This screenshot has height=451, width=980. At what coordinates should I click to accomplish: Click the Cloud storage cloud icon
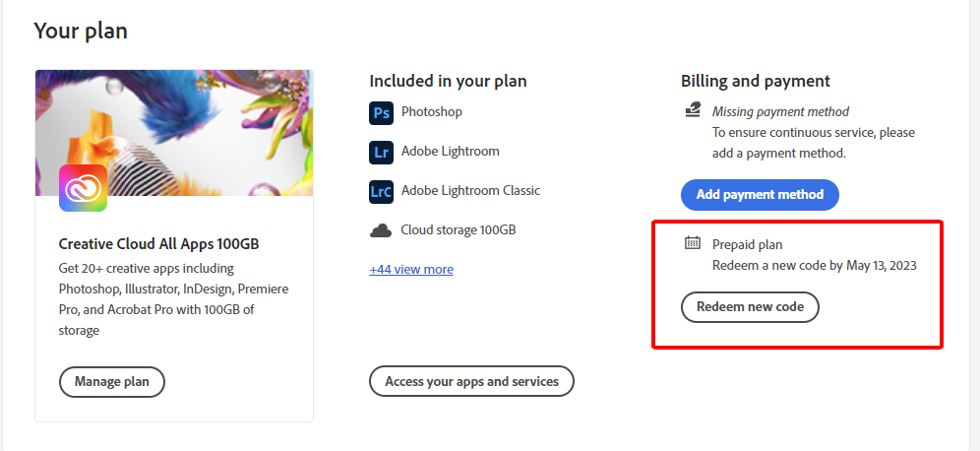(x=381, y=230)
